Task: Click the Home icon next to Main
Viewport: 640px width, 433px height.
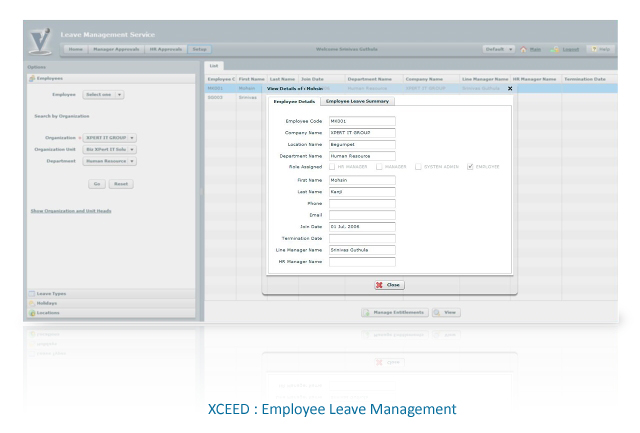Action: click(523, 49)
